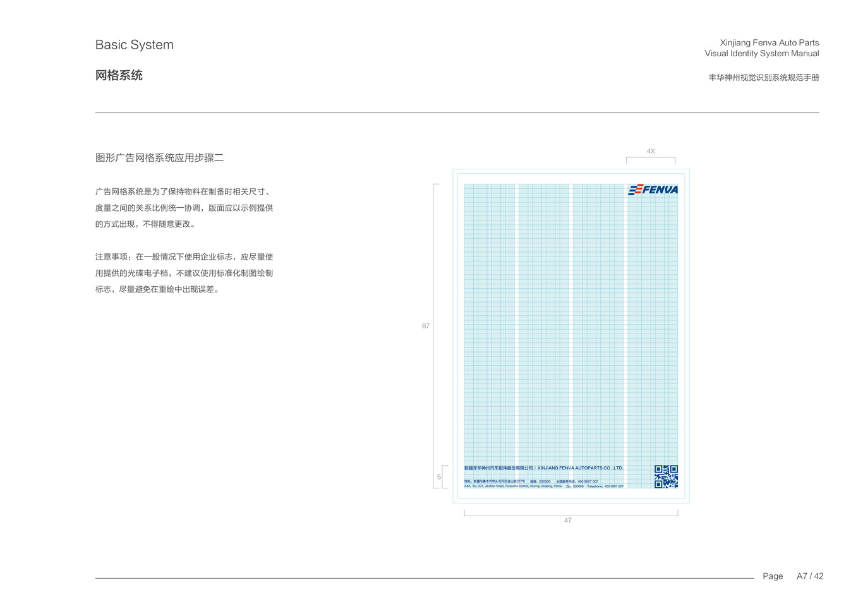
Task: Click the English address line 'Add. No. 227, Jinshan Road'
Action: [544, 486]
